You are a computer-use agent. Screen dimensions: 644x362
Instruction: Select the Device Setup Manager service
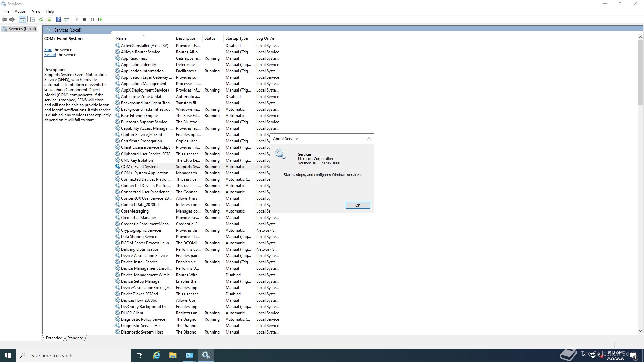[197, 281]
